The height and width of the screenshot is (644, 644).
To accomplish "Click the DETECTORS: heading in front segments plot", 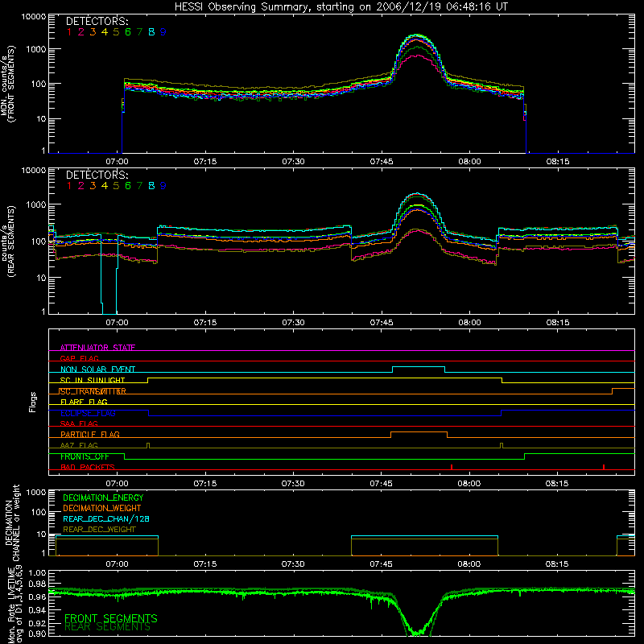I will coord(97,21).
